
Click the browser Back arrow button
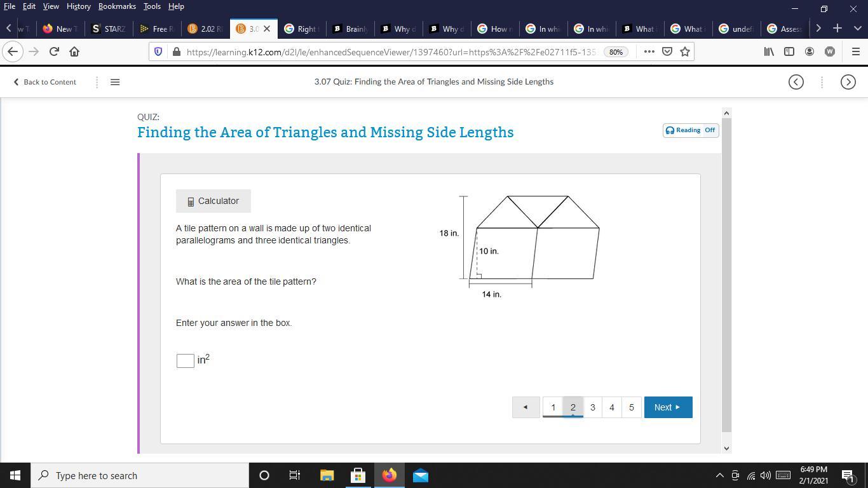point(13,51)
